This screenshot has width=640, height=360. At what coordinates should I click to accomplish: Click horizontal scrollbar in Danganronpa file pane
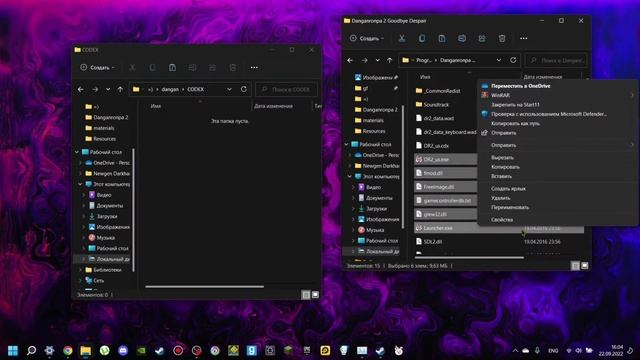tap(469, 258)
